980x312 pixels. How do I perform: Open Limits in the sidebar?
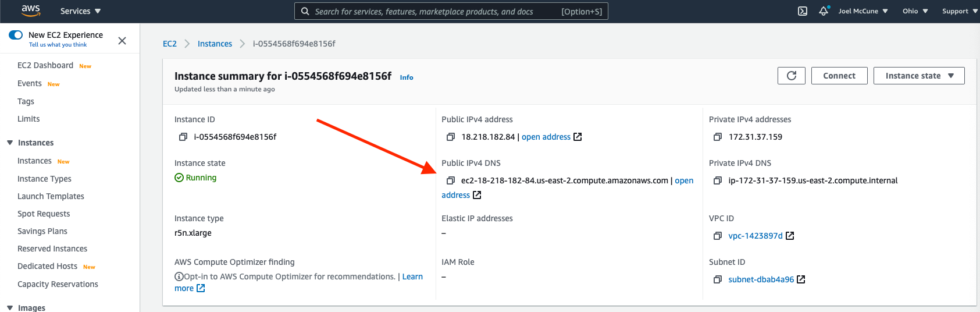(28, 119)
